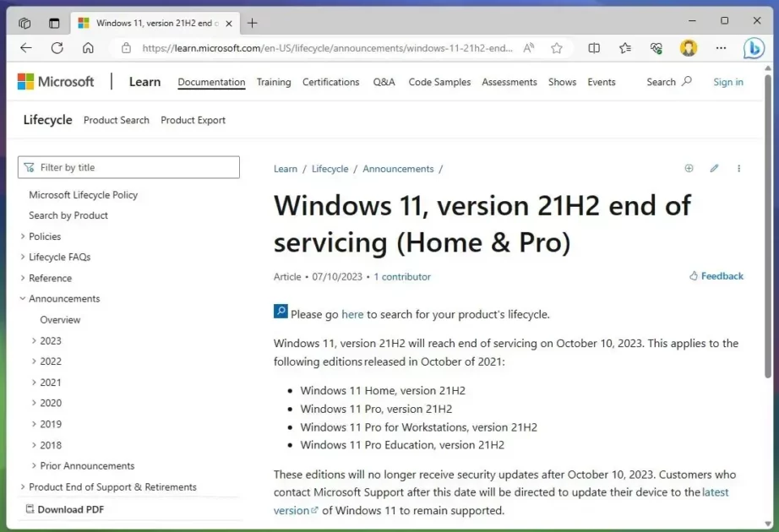View site information lock icon
This screenshot has height=532, width=779.
pyautogui.click(x=126, y=48)
